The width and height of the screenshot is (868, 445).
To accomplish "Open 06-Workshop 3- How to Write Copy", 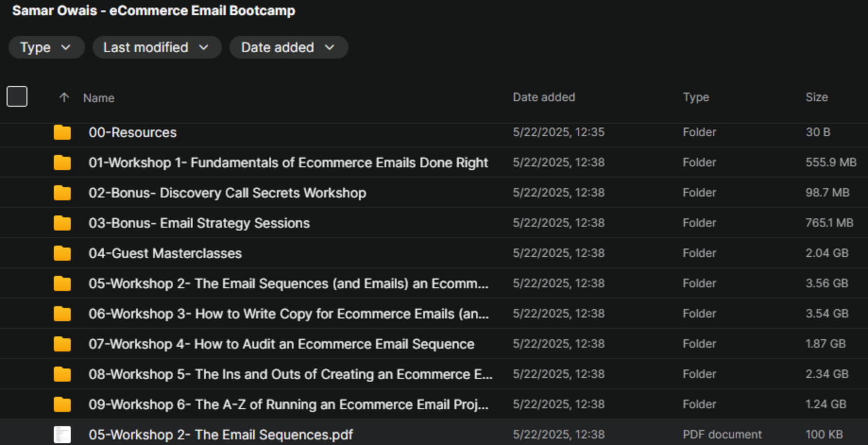I will coord(289,314).
